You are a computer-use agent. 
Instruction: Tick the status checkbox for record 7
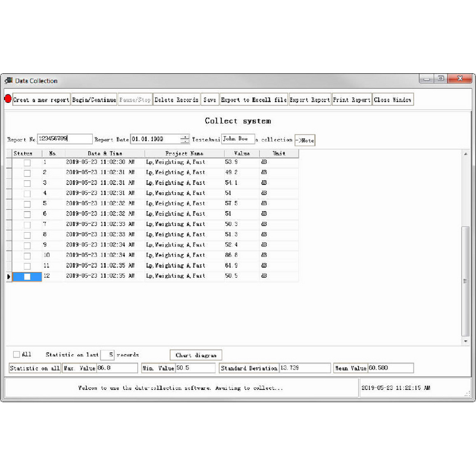coord(27,225)
